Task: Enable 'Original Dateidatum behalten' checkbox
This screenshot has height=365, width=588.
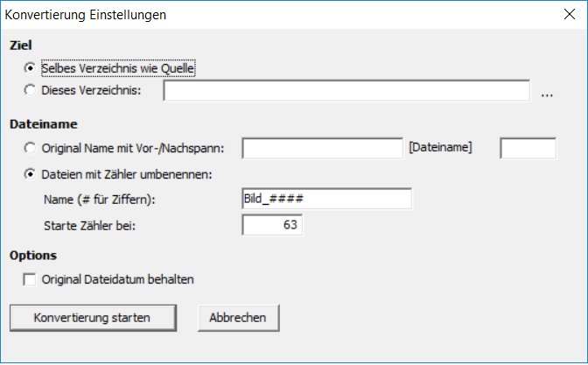Action: tap(31, 280)
